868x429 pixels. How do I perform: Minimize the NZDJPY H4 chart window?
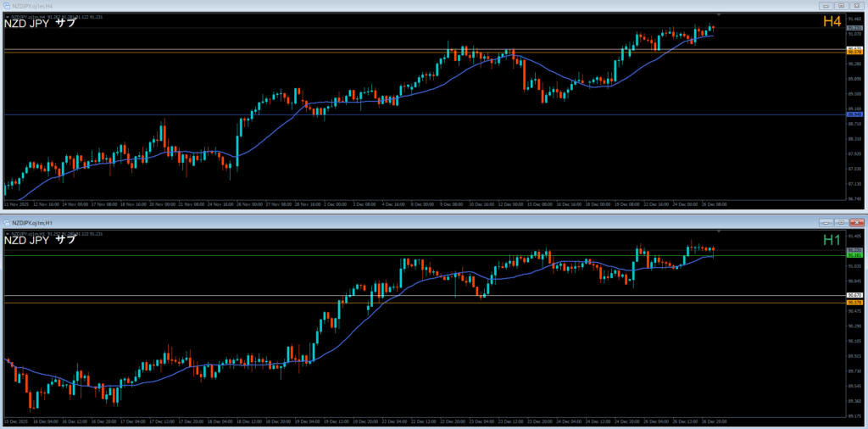827,6
